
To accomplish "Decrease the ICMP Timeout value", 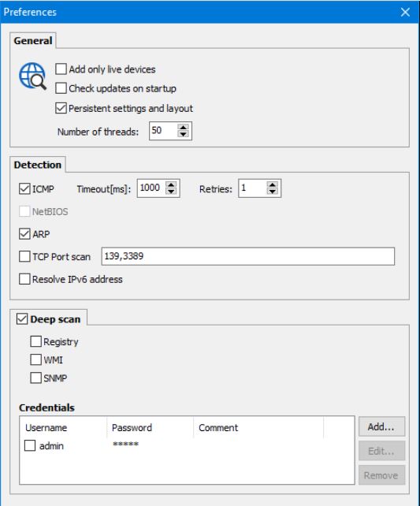I will (171, 192).
